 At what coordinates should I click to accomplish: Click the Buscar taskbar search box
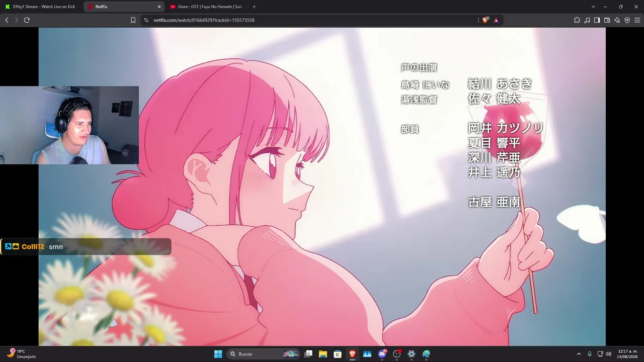click(264, 354)
